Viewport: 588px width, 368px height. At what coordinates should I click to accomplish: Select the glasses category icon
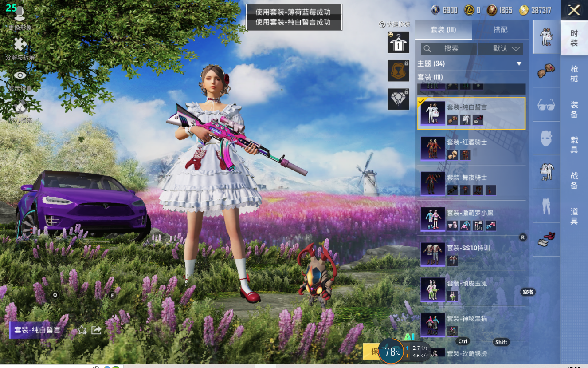coord(546,105)
